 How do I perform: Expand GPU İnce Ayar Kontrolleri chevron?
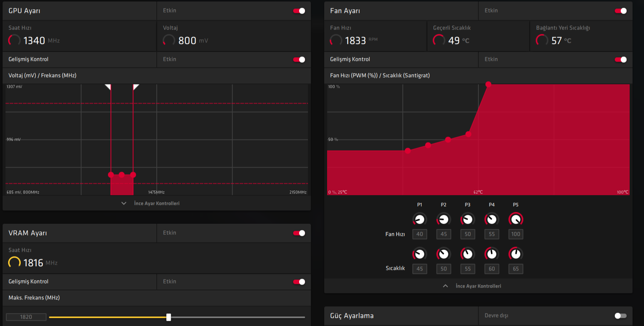(x=124, y=203)
